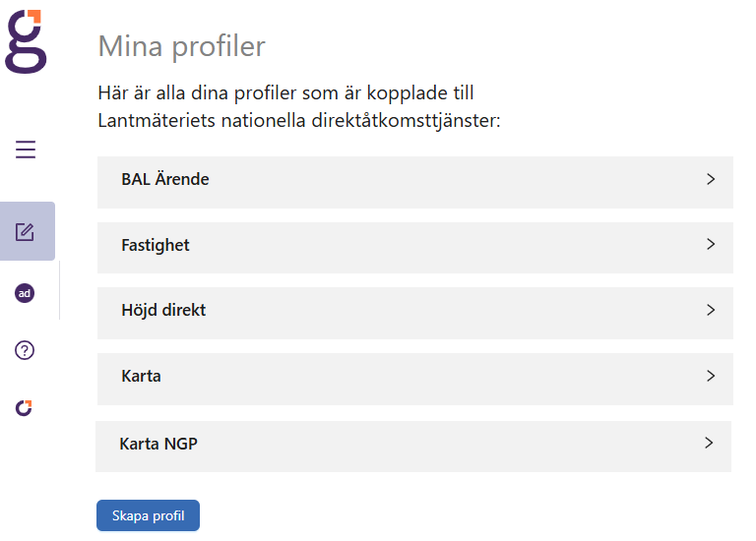Expand Karta NGP using its chevron arrow
The image size is (756, 541).
pos(708,443)
